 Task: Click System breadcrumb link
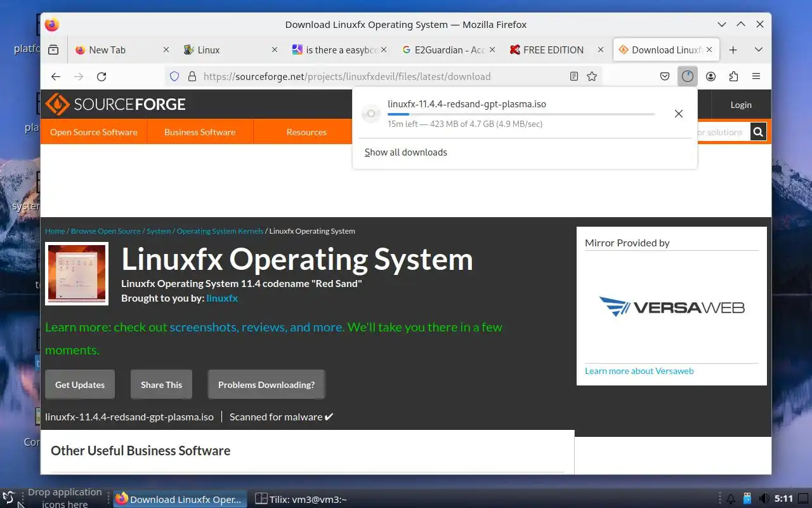159,231
